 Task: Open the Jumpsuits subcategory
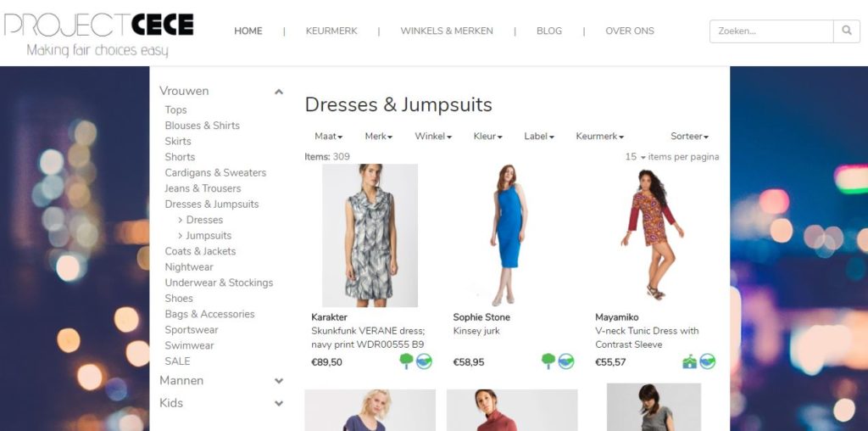(209, 236)
